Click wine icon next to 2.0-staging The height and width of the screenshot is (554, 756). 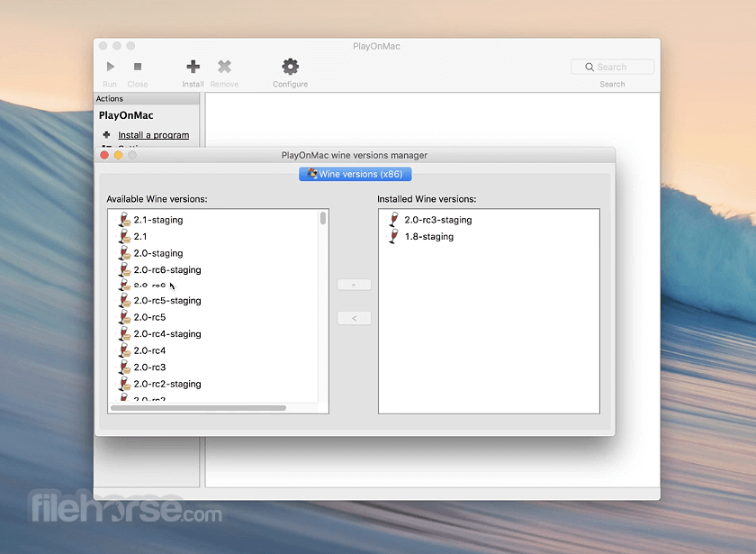click(x=124, y=253)
